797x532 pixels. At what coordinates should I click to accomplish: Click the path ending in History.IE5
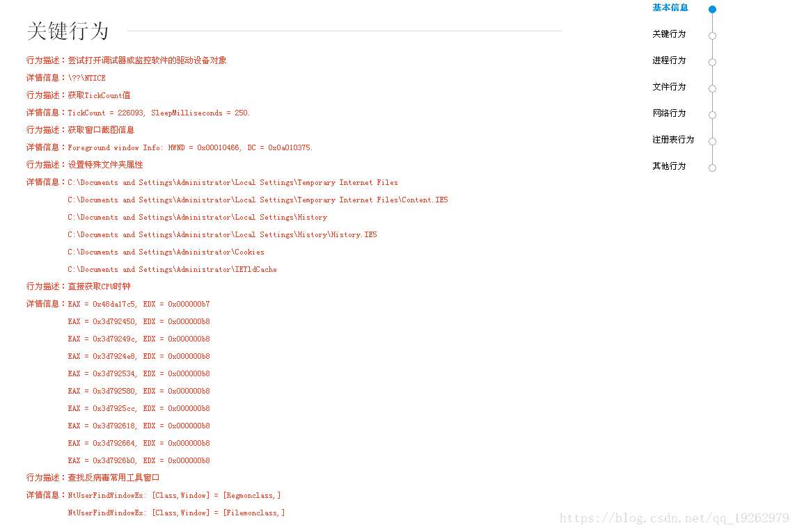point(223,234)
